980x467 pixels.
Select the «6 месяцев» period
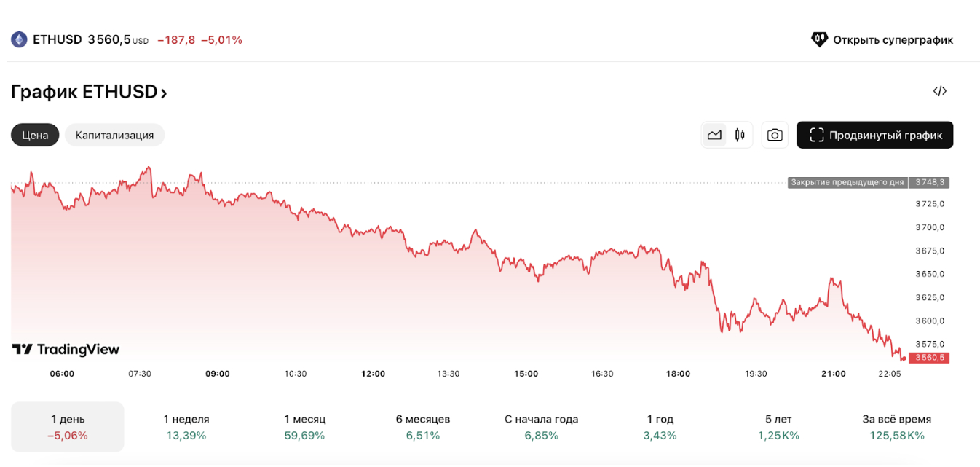[x=423, y=427]
